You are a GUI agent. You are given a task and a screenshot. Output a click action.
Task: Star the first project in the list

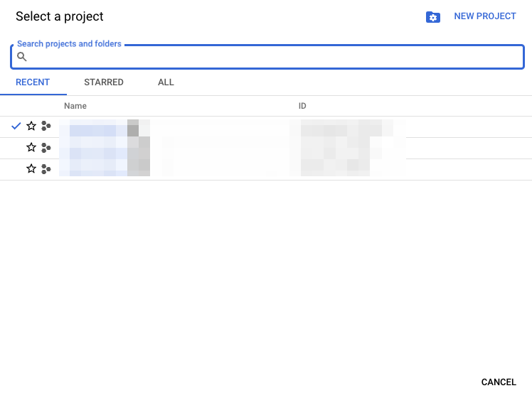point(31,126)
